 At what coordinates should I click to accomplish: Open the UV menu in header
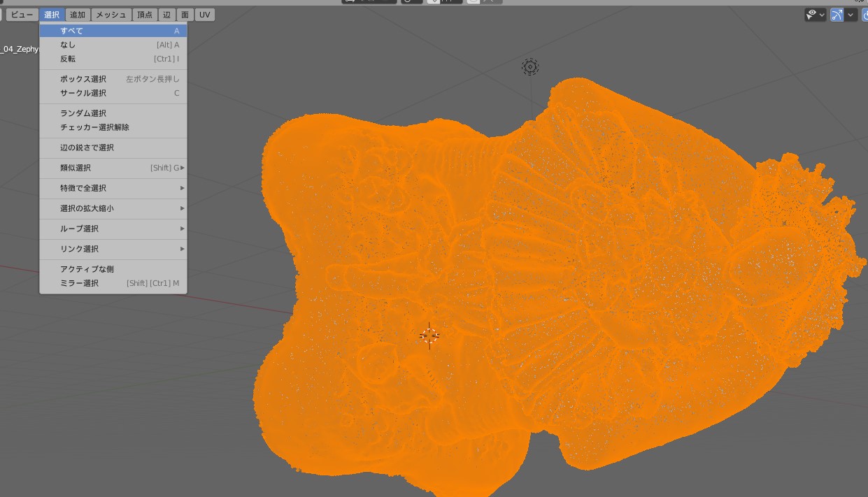204,15
